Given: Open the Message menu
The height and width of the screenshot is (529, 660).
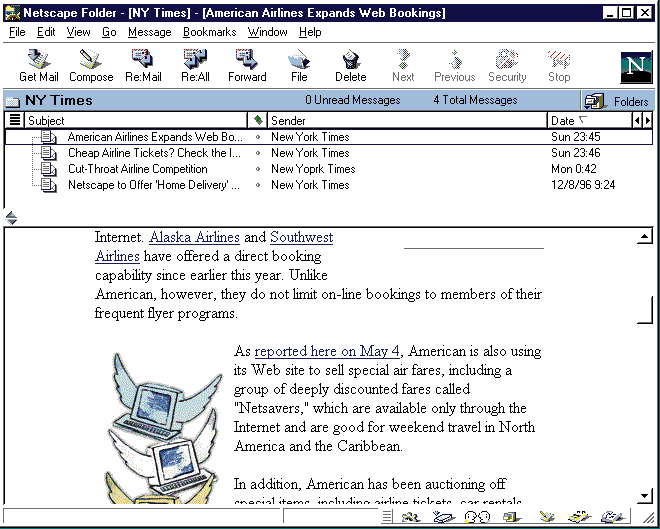Looking at the screenshot, I should coord(149,32).
